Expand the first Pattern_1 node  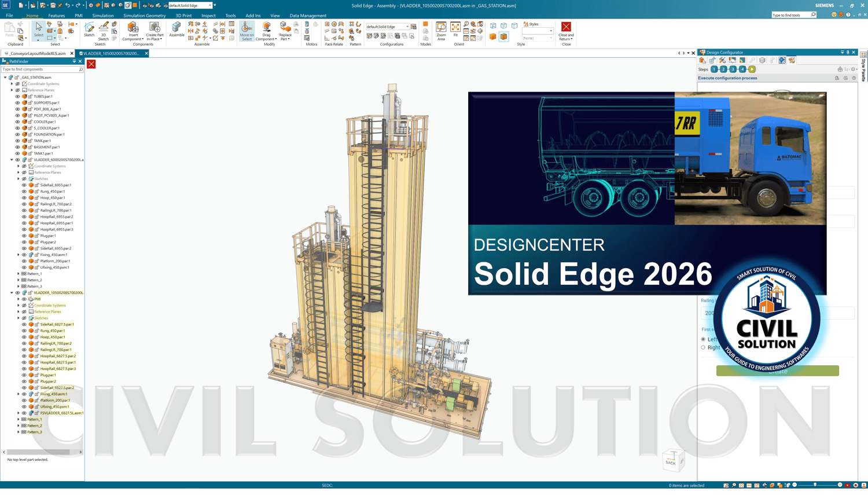(18, 274)
